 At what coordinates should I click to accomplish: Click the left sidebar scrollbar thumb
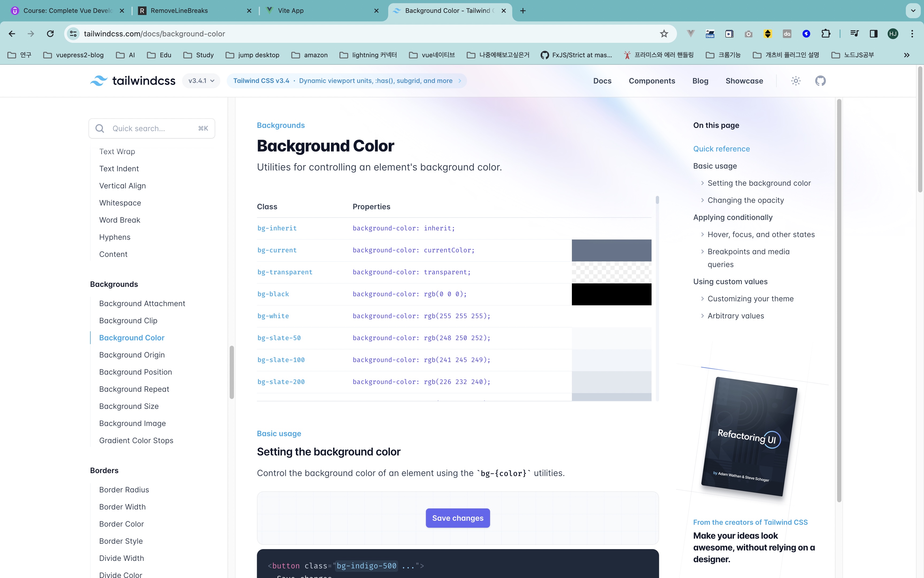pos(231,372)
